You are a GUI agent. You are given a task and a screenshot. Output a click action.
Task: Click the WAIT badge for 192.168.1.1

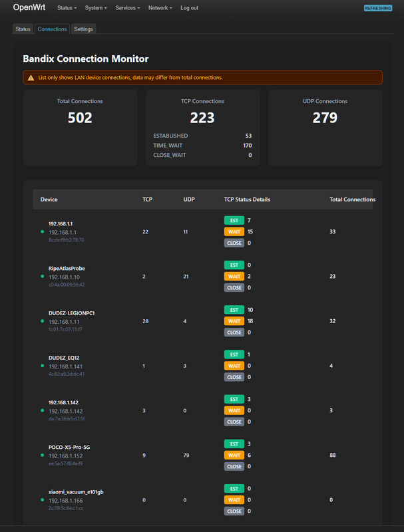[x=234, y=231]
